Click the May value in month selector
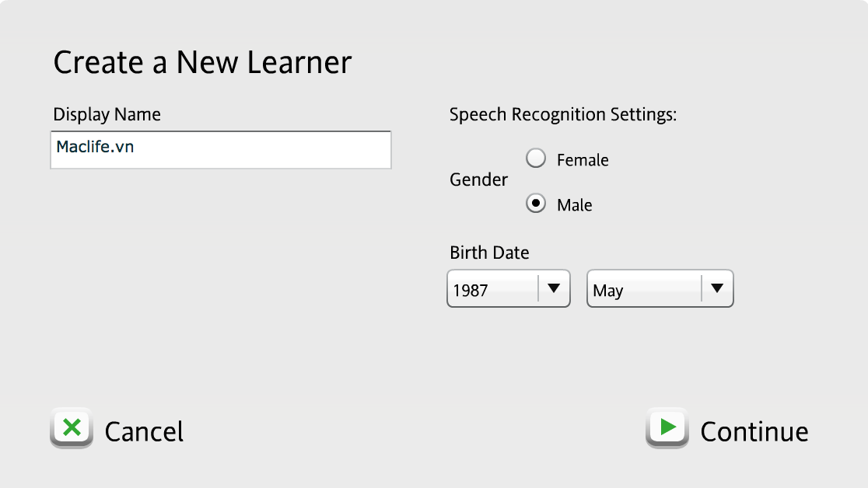 point(608,291)
